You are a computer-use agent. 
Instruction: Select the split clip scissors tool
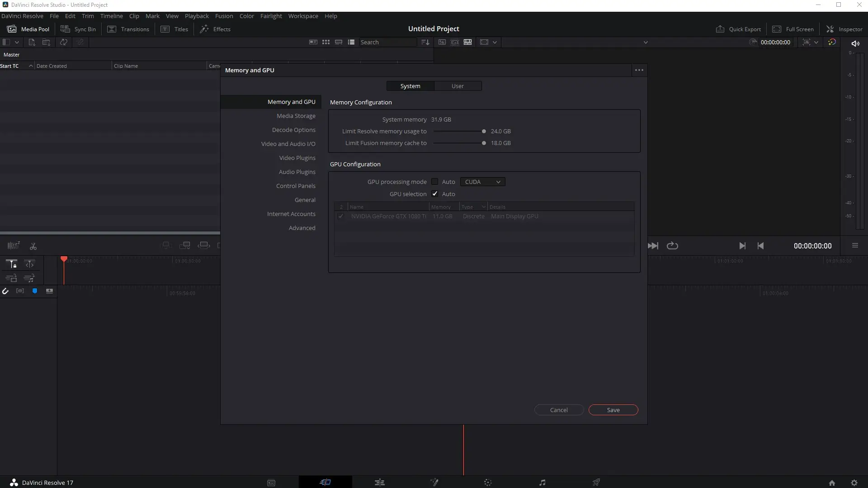point(33,246)
